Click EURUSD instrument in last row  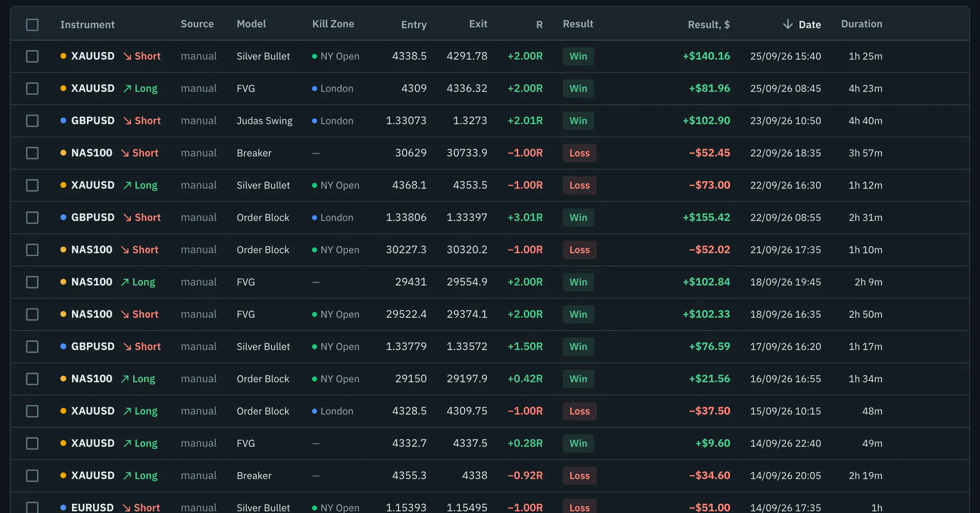pyautogui.click(x=92, y=507)
